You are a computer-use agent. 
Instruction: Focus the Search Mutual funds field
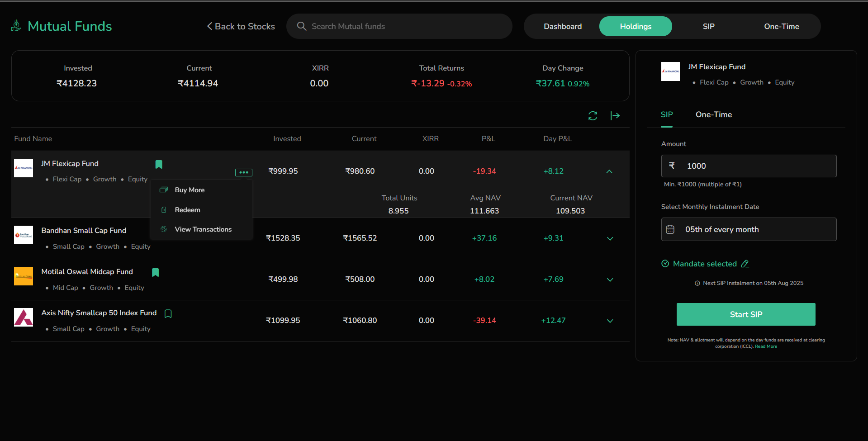coord(399,26)
